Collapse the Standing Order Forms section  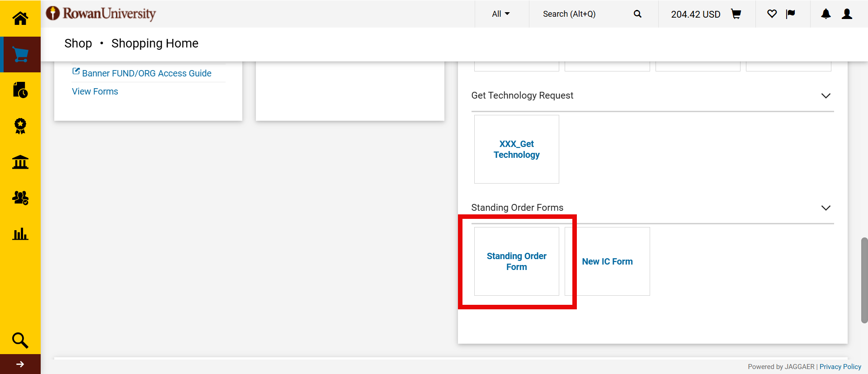click(x=826, y=208)
